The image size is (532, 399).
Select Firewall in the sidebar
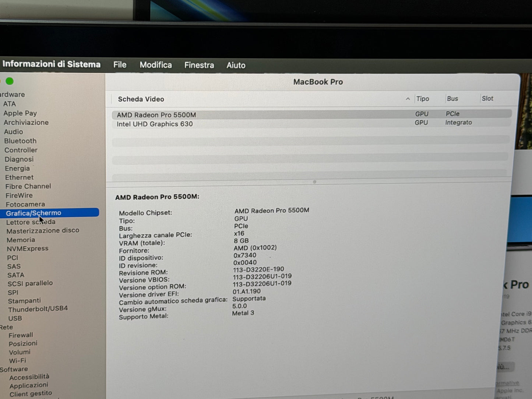coord(21,335)
